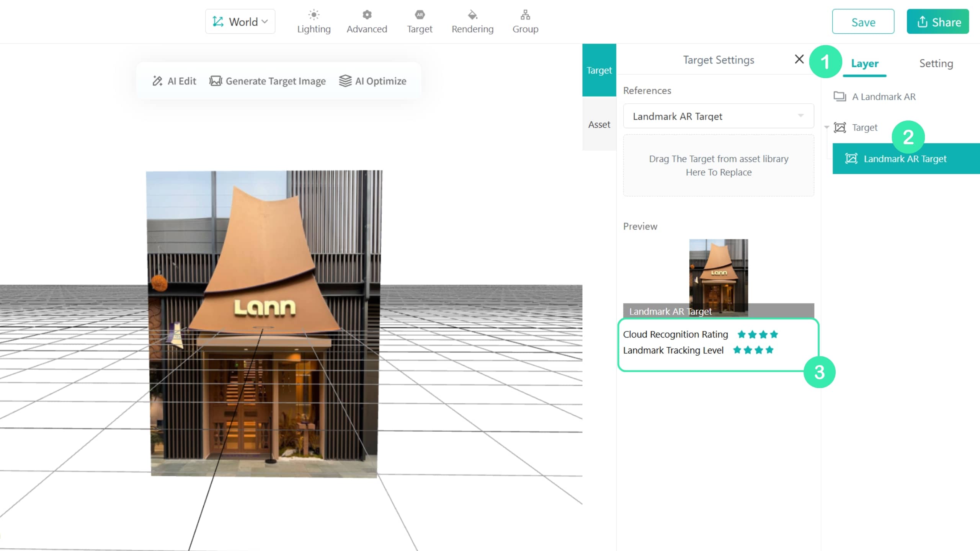Click the Save button
The image size is (980, 551).
[x=863, y=22]
